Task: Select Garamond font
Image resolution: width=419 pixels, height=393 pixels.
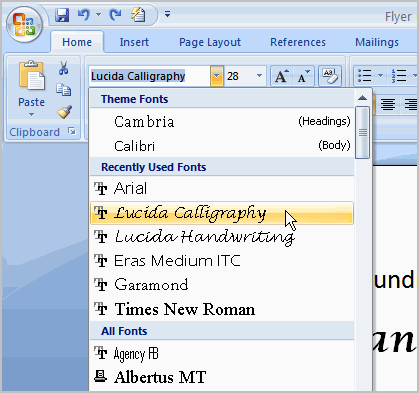Action: coord(222,285)
